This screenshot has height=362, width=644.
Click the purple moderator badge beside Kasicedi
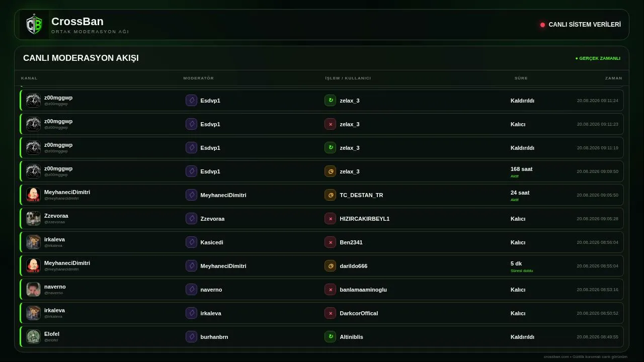coord(191,242)
